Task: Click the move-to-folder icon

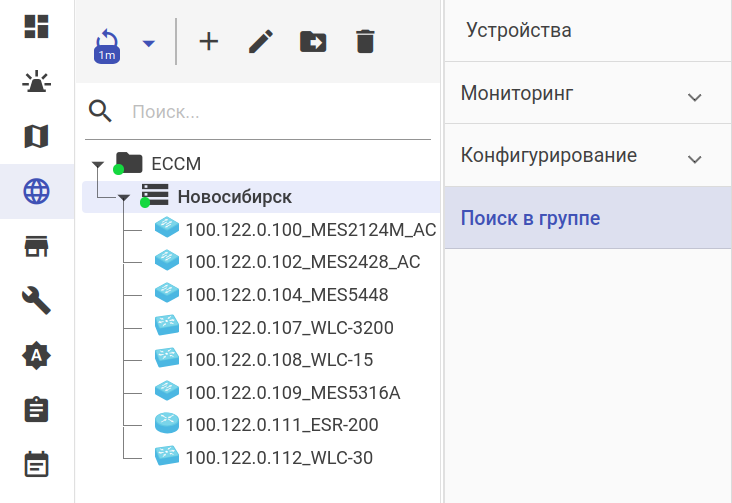Action: point(313,42)
